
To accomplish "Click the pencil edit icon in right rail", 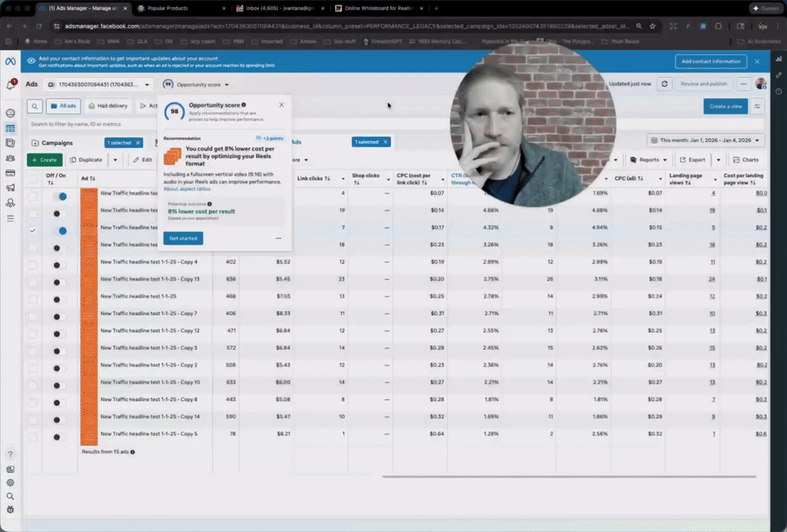I will click(x=779, y=75).
